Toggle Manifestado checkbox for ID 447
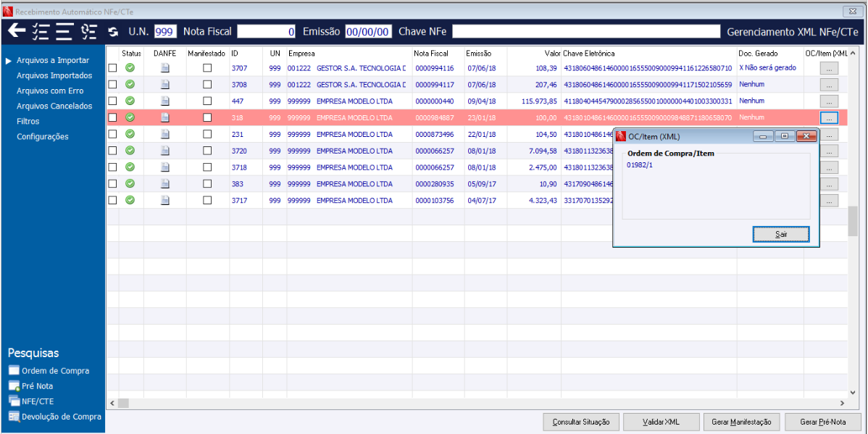 point(207,101)
